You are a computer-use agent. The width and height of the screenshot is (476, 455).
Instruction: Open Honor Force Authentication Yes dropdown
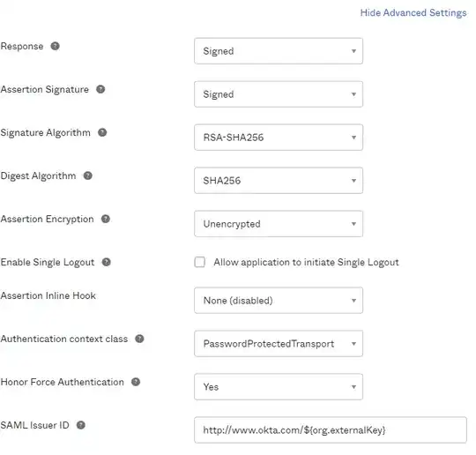point(279,386)
